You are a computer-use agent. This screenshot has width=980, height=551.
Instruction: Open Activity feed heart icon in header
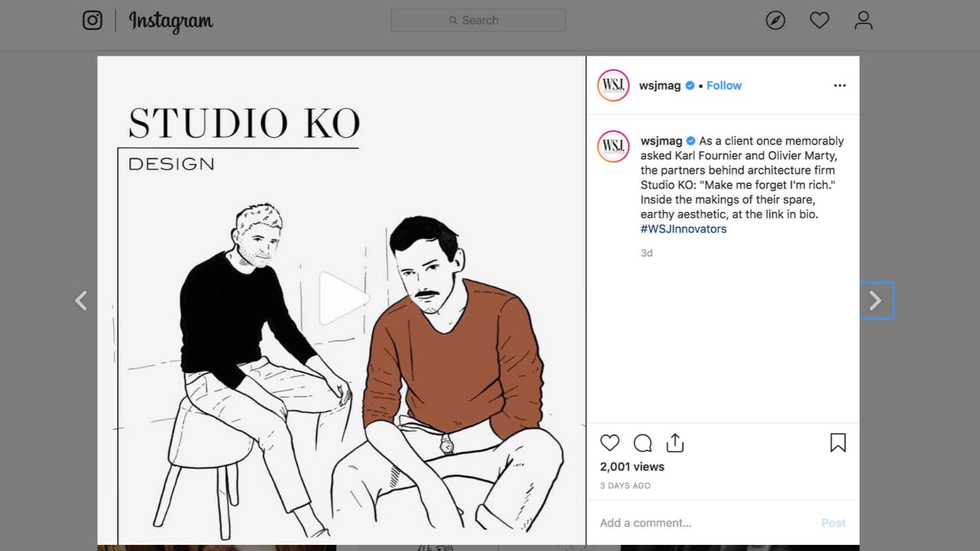point(819,21)
